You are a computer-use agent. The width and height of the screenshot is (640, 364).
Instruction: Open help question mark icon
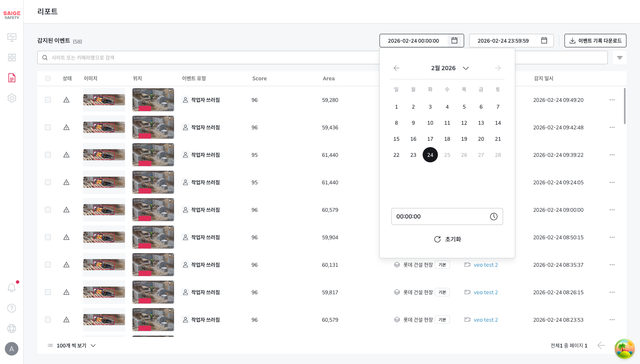click(12, 308)
